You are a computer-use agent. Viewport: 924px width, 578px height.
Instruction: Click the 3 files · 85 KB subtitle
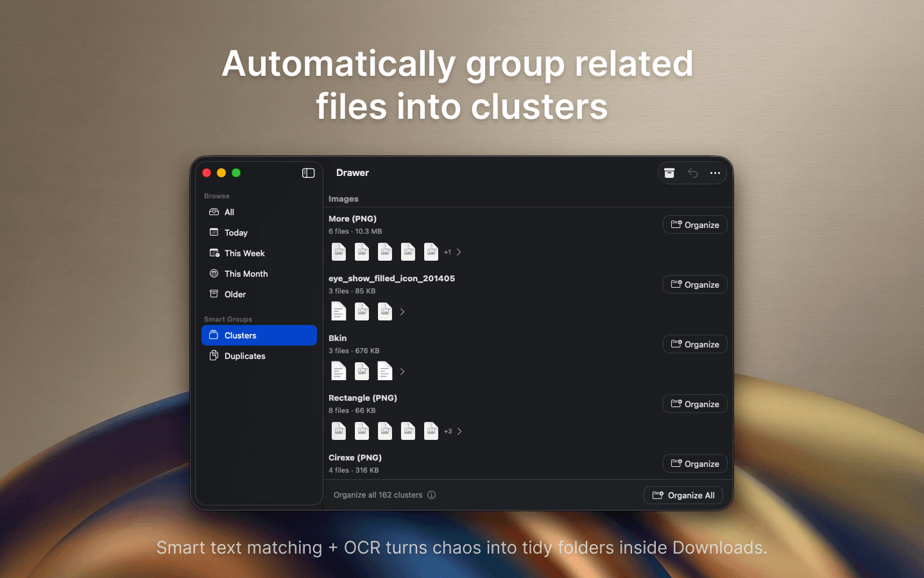tap(352, 291)
